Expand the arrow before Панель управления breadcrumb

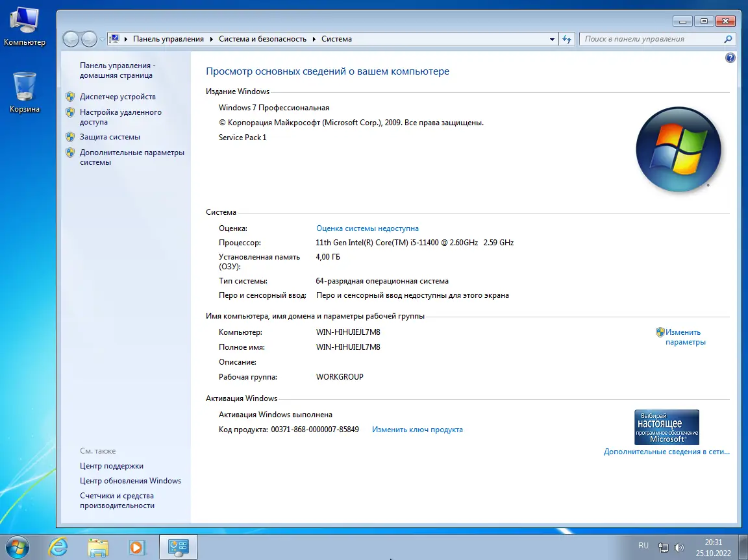[126, 39]
